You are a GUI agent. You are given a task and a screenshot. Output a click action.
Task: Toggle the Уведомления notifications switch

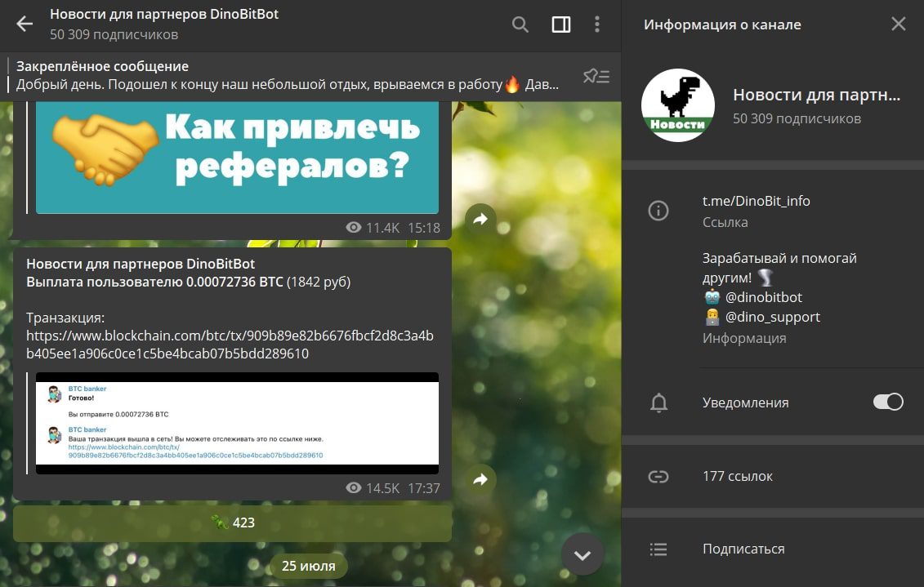(888, 402)
